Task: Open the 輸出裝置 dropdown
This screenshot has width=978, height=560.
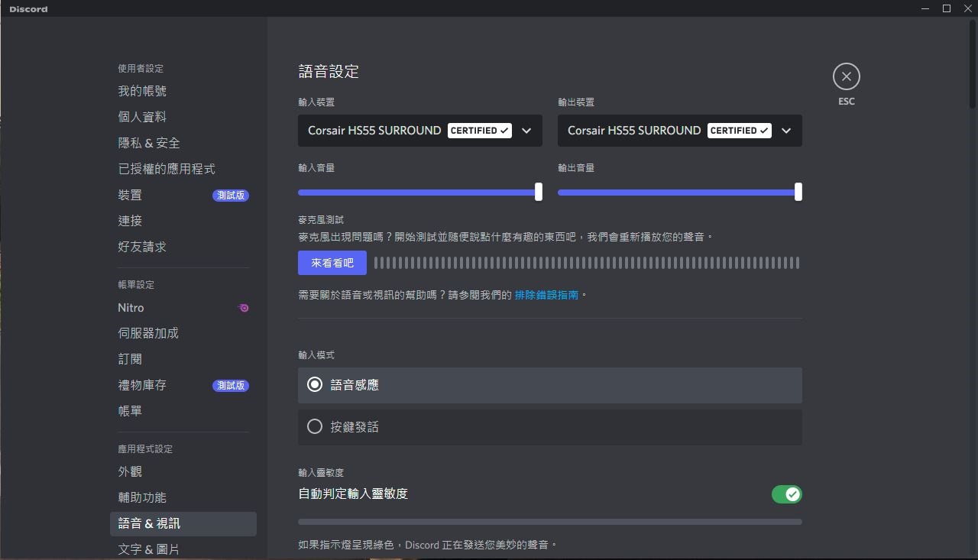Action: [680, 131]
